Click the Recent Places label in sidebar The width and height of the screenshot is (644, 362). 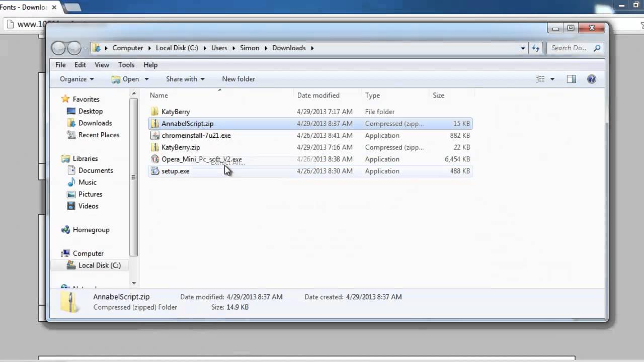pyautogui.click(x=99, y=135)
